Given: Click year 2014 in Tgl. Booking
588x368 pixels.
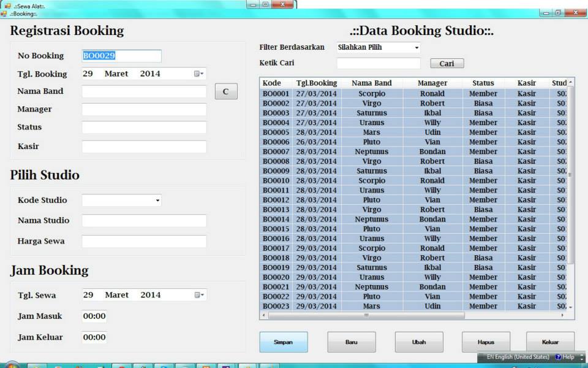Looking at the screenshot, I should coord(150,74).
